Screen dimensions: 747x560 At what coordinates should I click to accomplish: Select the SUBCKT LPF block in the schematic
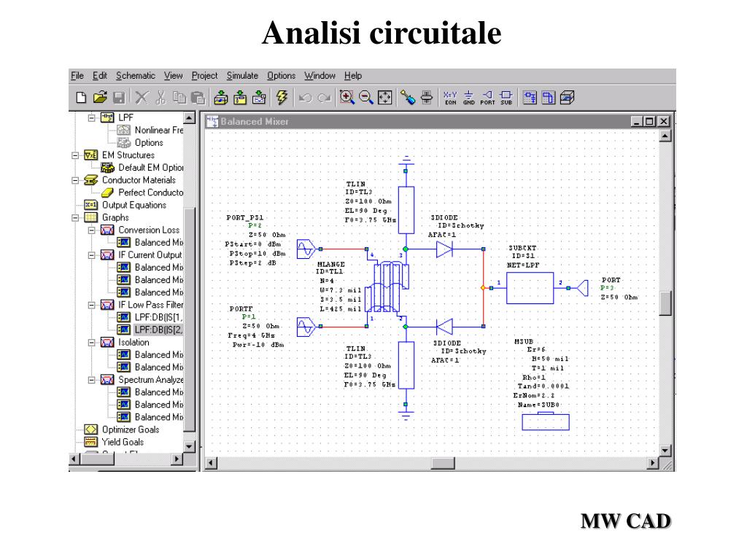click(x=530, y=288)
